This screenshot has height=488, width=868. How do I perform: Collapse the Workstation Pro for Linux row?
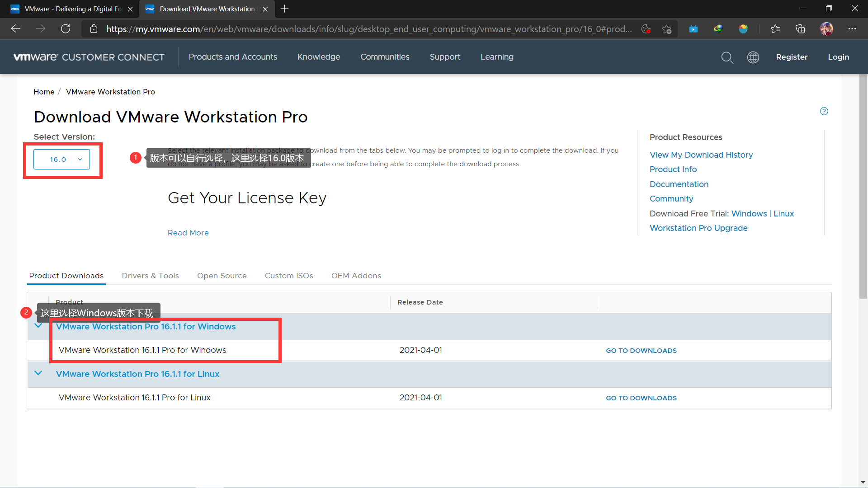tap(38, 373)
